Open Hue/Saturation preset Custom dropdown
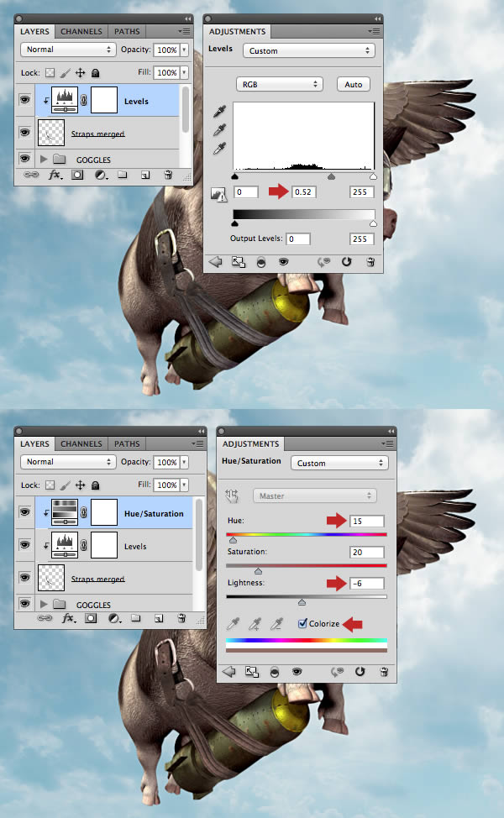 pyautogui.click(x=339, y=463)
